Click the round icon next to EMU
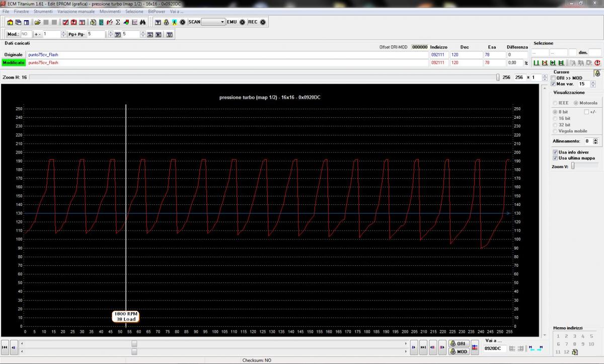 [x=242, y=22]
